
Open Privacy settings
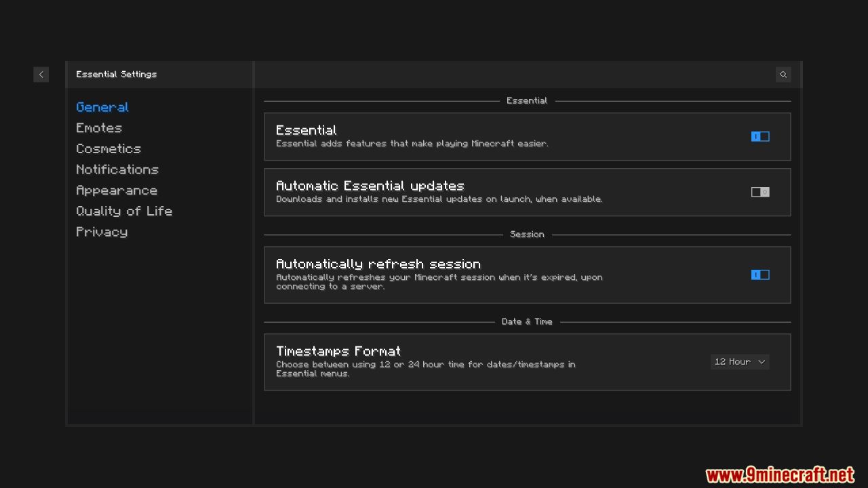tap(102, 232)
